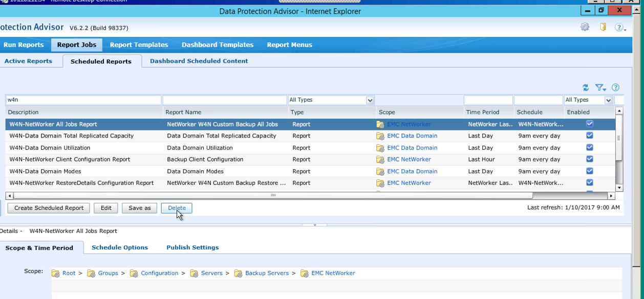Image resolution: width=644 pixels, height=299 pixels.
Task: Switch to the Report Templates menu
Action: pos(139,45)
